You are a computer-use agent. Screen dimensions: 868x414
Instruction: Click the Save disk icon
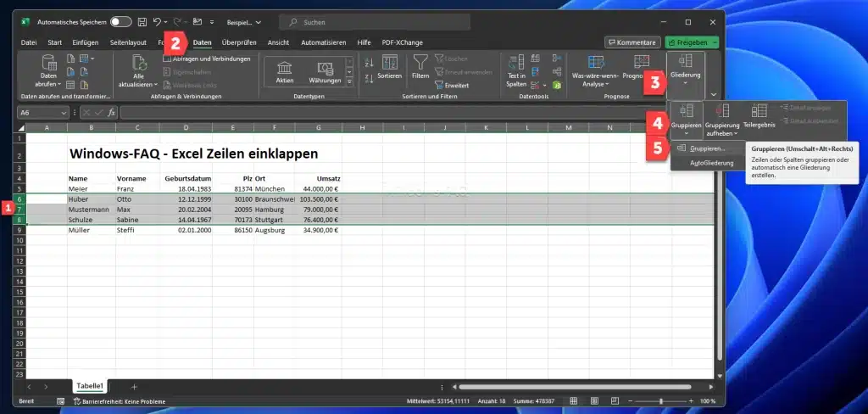[142, 22]
